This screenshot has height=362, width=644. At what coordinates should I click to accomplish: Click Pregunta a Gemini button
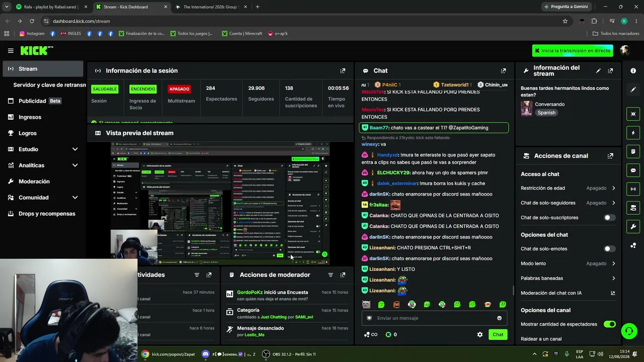566,7
